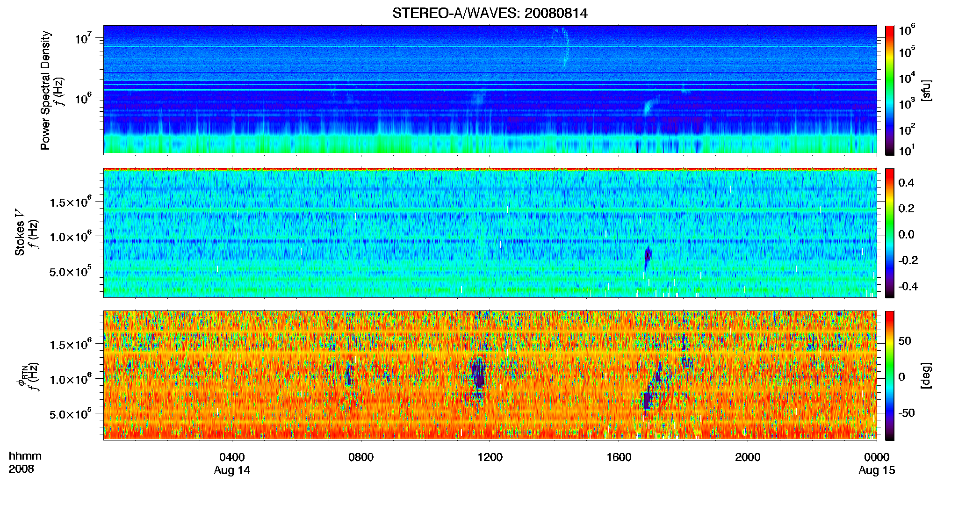Viewport: 980px width, 505px height.
Task: Click the 1.5×10^6 tick in the φ RTN panel
Action: click(71, 345)
